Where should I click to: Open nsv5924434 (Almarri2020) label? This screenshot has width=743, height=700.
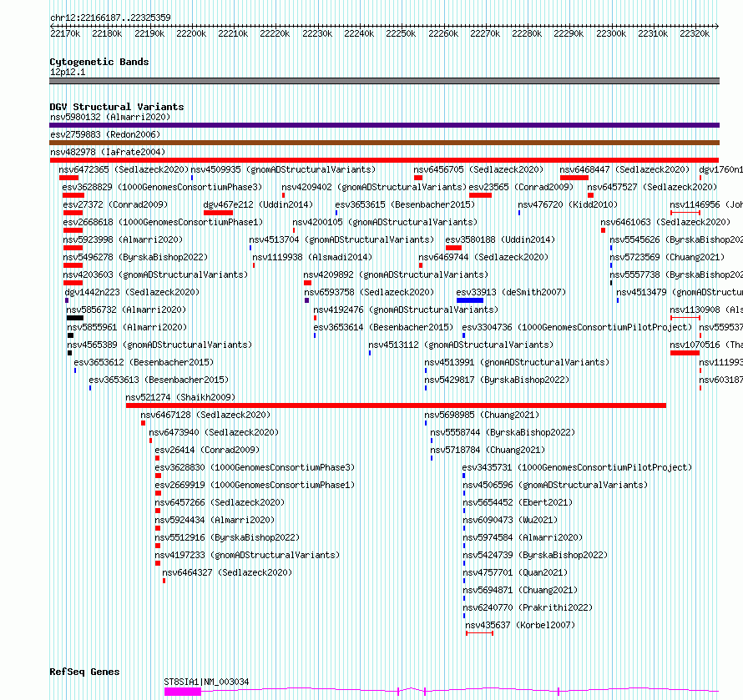point(215,520)
